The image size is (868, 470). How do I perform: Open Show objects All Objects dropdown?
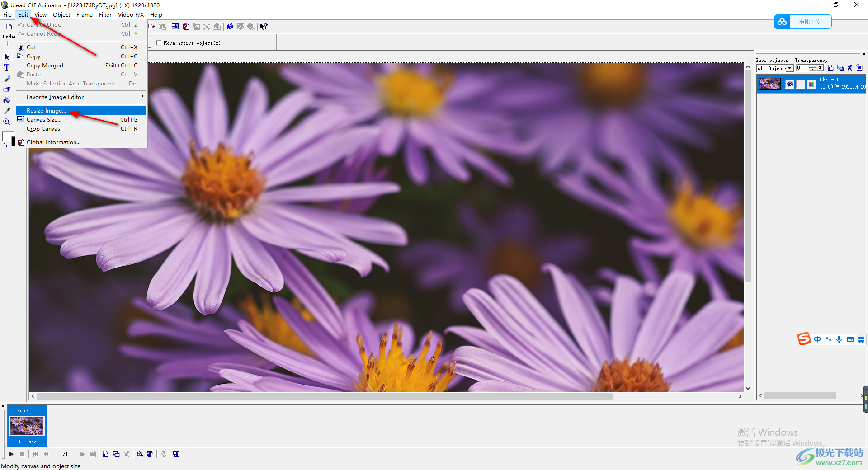[x=790, y=68]
